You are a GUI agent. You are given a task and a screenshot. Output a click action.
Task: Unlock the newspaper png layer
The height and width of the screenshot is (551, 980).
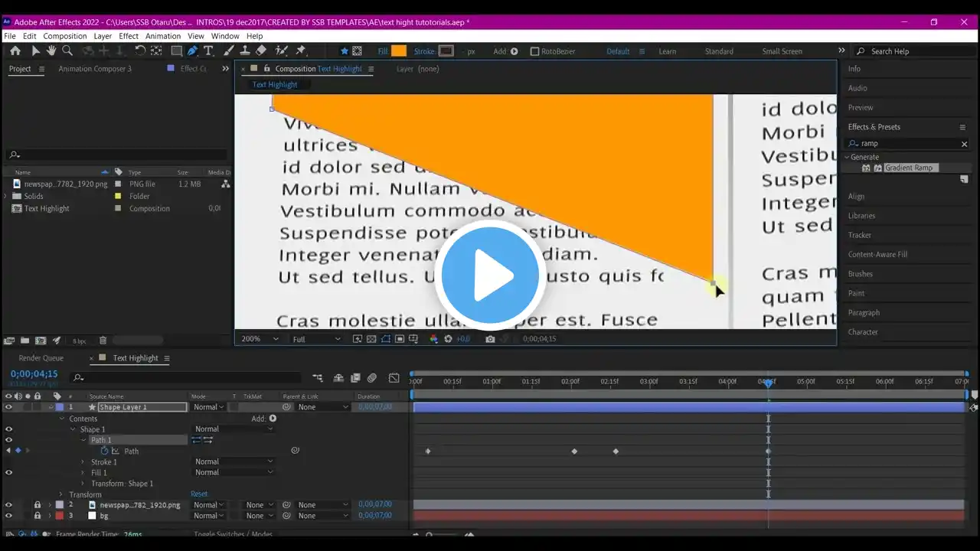coord(37,505)
